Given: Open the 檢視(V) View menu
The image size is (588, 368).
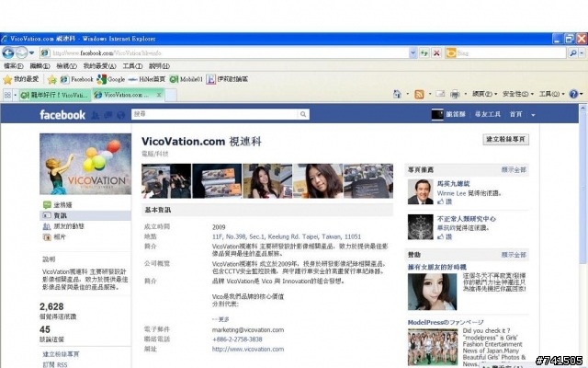Looking at the screenshot, I should [x=66, y=66].
